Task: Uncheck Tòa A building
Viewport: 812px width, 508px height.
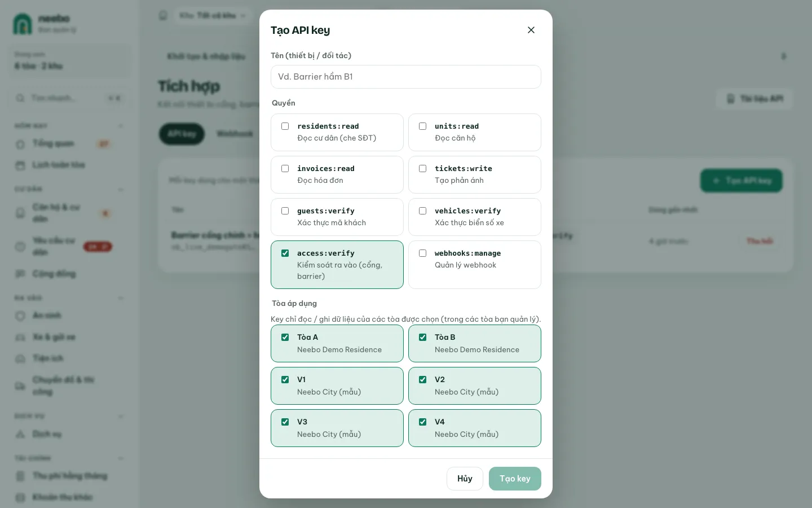Action: [285, 338]
